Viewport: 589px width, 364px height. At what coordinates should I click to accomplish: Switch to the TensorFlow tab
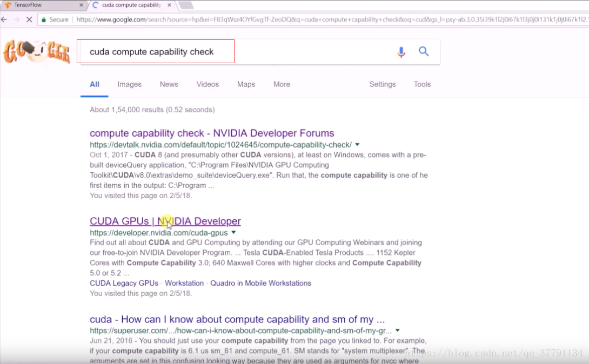point(42,5)
